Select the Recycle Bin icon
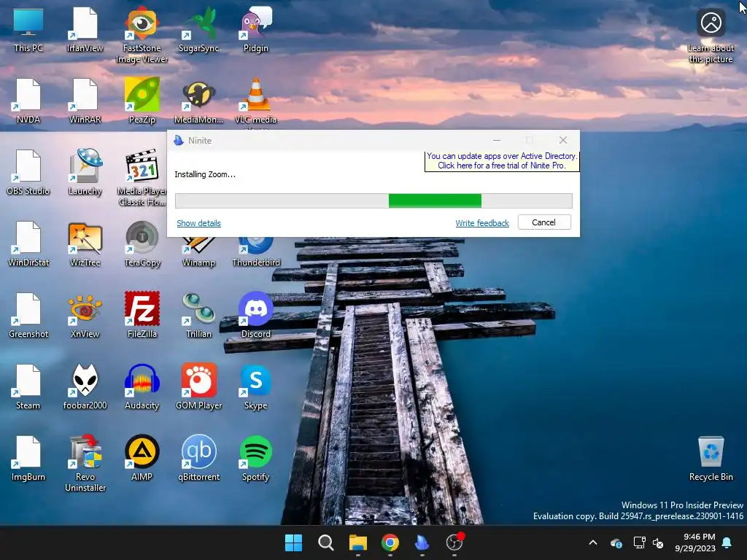747x560 pixels. (x=711, y=458)
